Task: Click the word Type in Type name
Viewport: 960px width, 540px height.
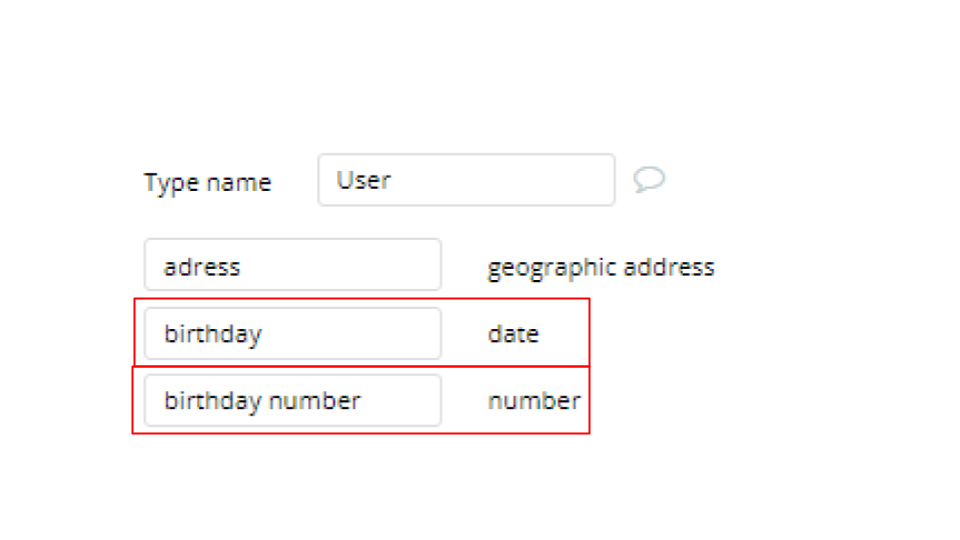Action: point(172,182)
